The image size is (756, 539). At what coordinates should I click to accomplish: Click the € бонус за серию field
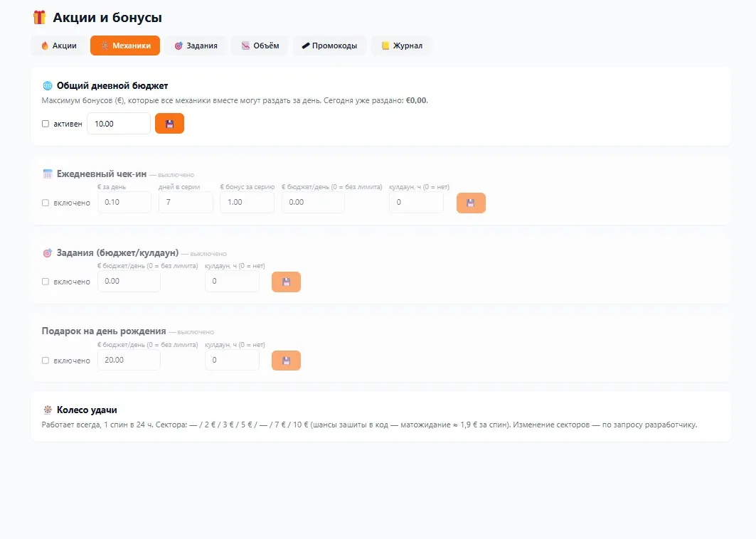[247, 203]
